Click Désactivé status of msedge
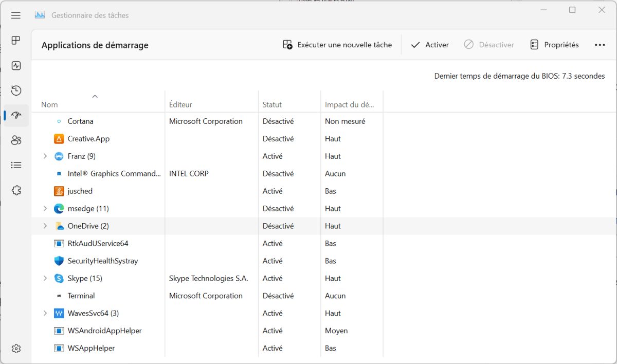Image resolution: width=617 pixels, height=364 pixels. [278, 209]
